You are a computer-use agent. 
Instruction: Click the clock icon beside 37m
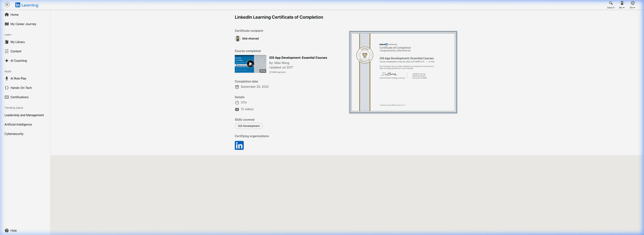click(237, 103)
